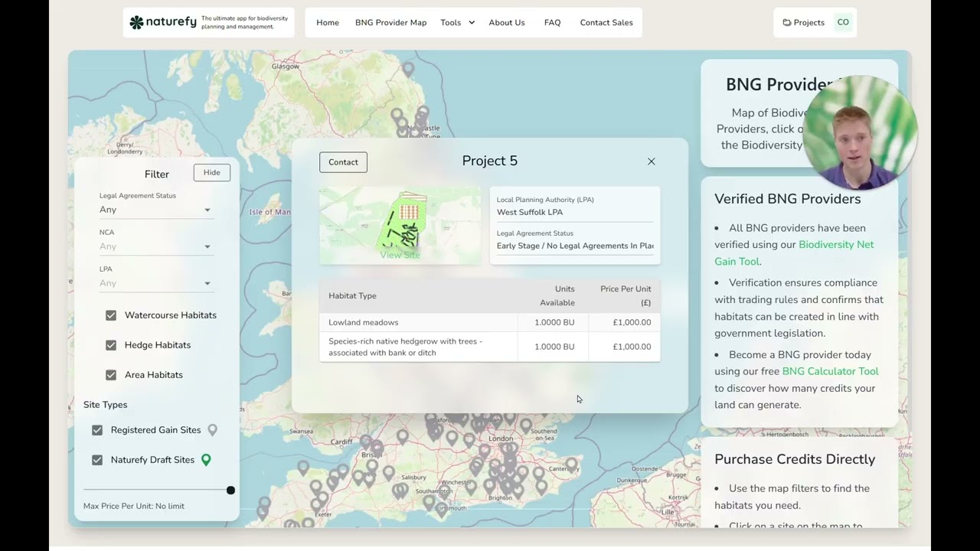The width and height of the screenshot is (980, 551).
Task: Open the CO user avatar menu
Action: click(843, 22)
